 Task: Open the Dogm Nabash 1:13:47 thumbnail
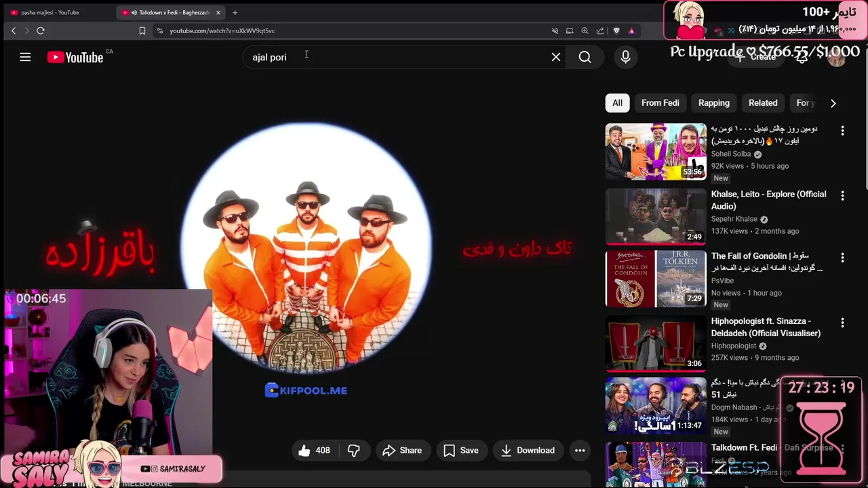pos(656,405)
